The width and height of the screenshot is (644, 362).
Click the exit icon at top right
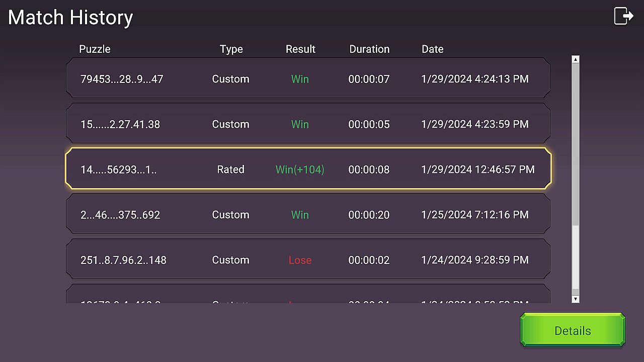pyautogui.click(x=623, y=16)
